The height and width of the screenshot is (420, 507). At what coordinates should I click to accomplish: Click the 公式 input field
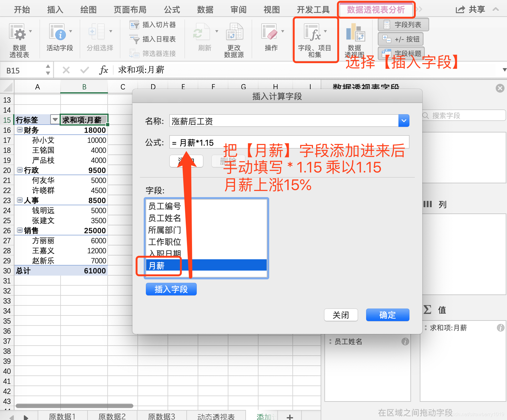(x=289, y=142)
